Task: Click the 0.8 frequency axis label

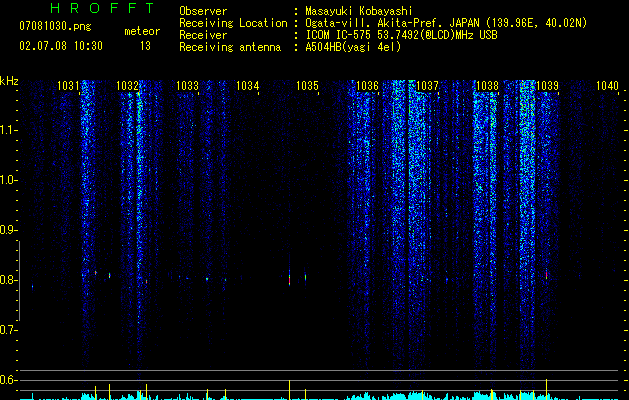Action: (x=8, y=280)
